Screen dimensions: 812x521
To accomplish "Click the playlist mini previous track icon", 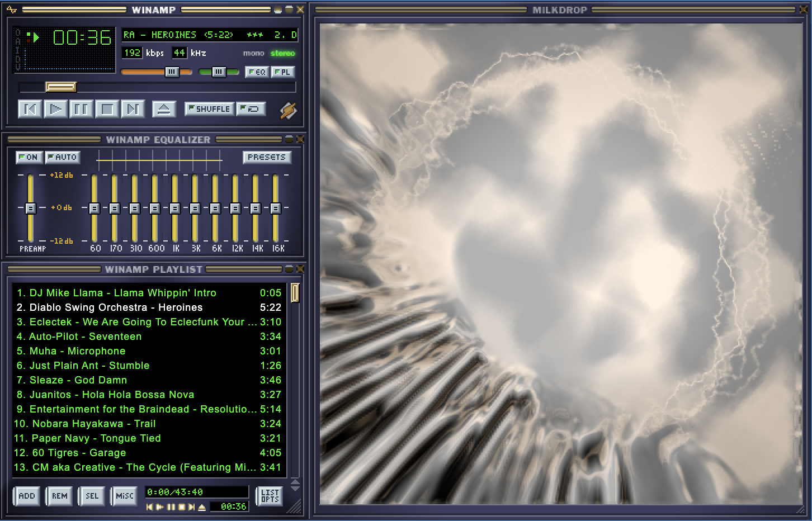I will 149,507.
